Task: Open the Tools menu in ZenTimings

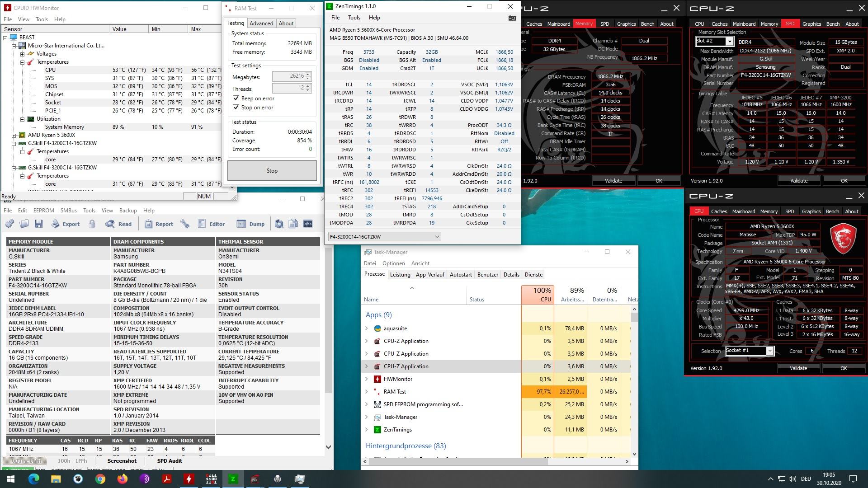Action: pos(354,18)
